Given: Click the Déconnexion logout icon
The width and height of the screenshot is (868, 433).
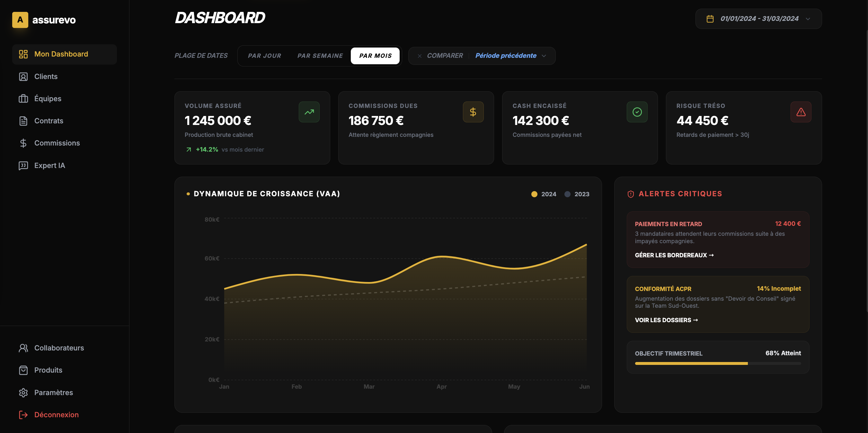Looking at the screenshot, I should point(23,415).
